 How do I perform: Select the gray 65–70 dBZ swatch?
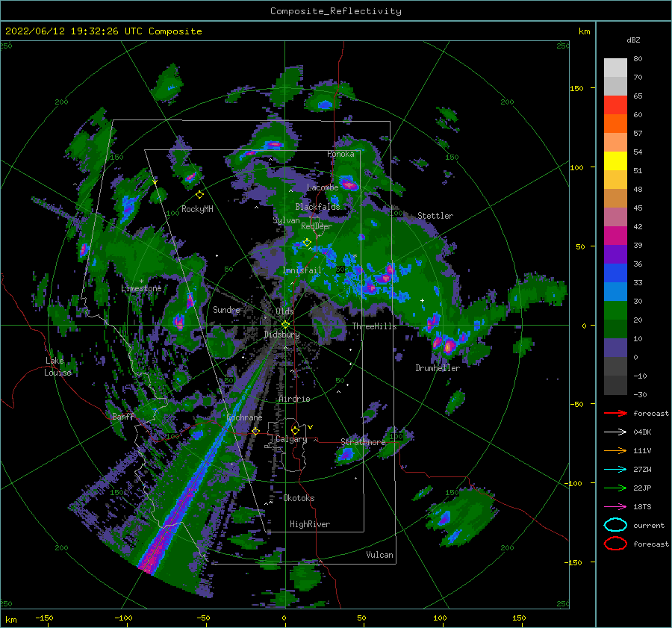tap(615, 87)
